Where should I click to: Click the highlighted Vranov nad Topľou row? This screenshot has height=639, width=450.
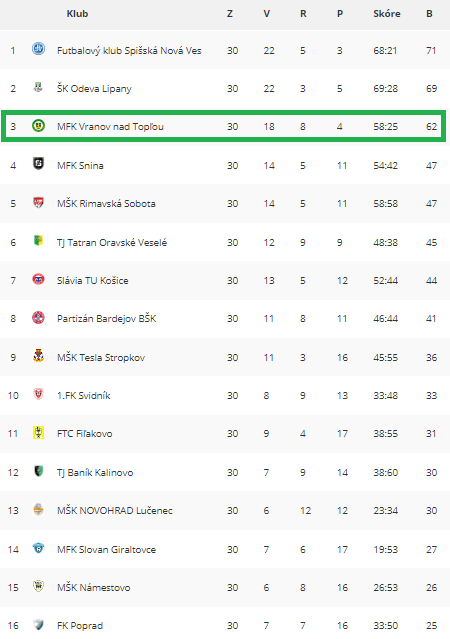tap(223, 126)
